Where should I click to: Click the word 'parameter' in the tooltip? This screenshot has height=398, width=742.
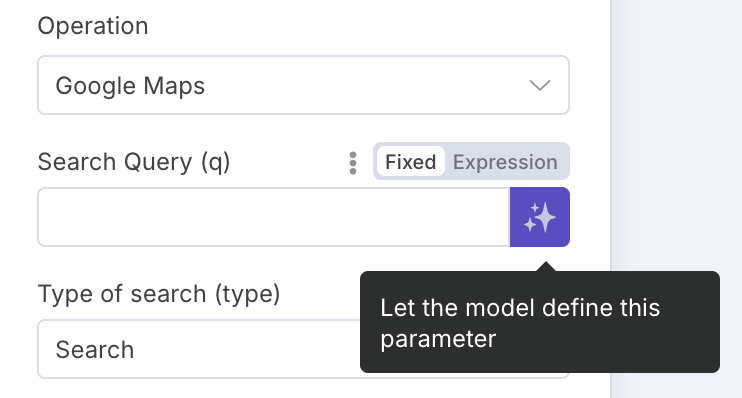(438, 339)
